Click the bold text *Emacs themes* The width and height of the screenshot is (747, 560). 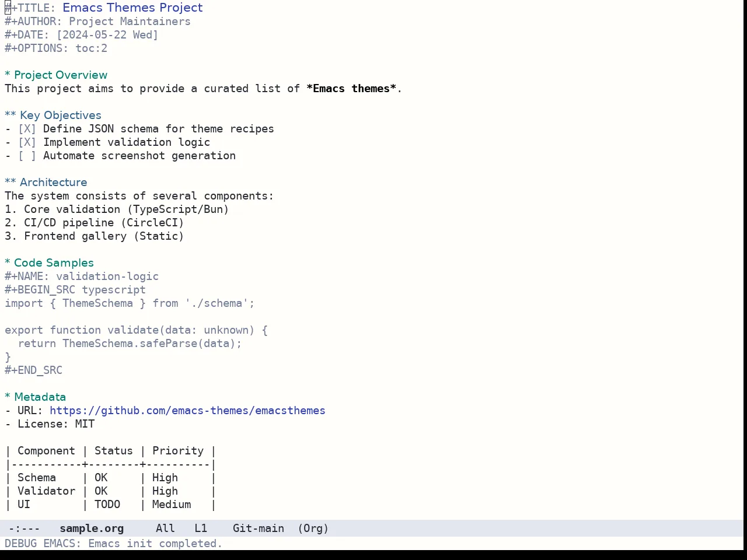351,89
